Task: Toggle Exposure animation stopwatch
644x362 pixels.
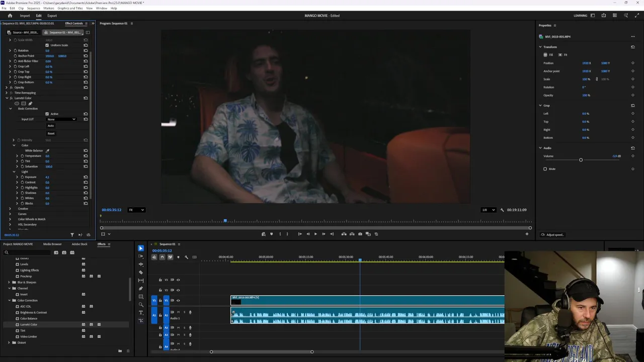Action: pos(22,177)
